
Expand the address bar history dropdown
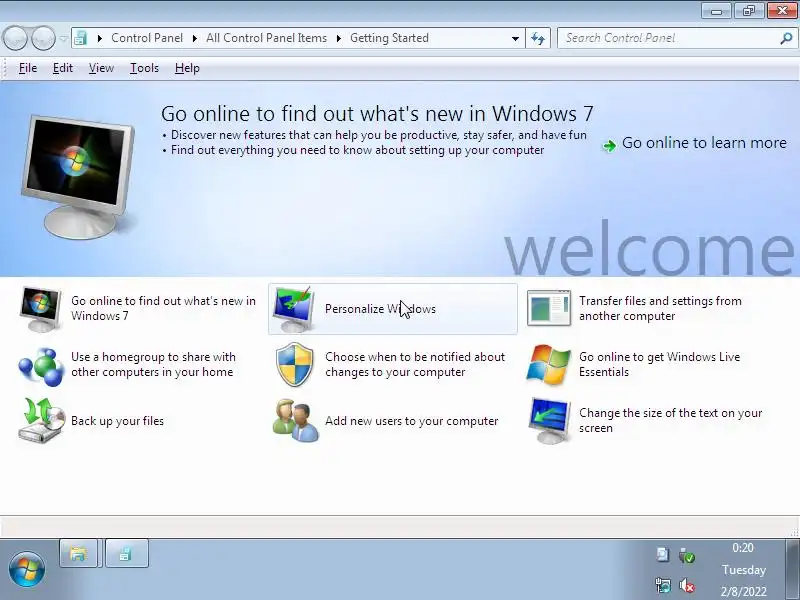point(515,38)
